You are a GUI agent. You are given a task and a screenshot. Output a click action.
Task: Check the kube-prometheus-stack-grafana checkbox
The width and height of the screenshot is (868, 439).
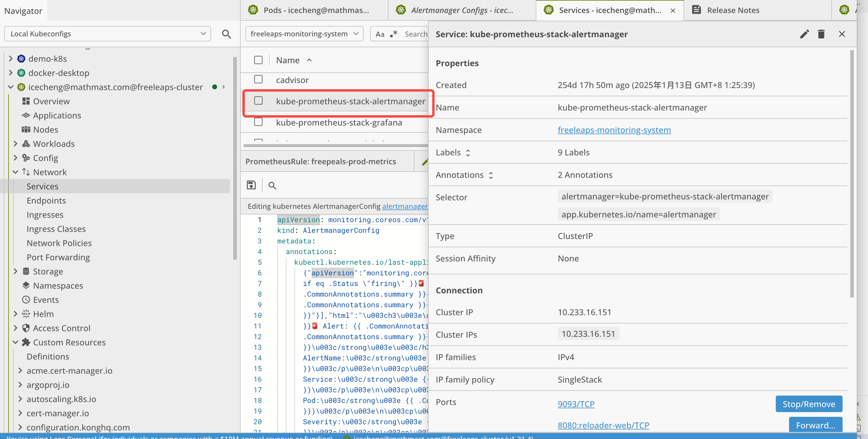[258, 122]
